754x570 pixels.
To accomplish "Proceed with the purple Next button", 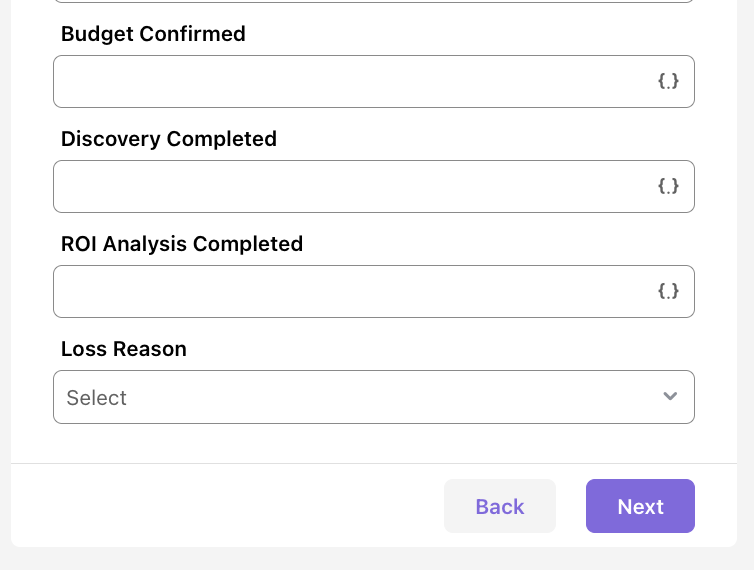I will point(640,506).
